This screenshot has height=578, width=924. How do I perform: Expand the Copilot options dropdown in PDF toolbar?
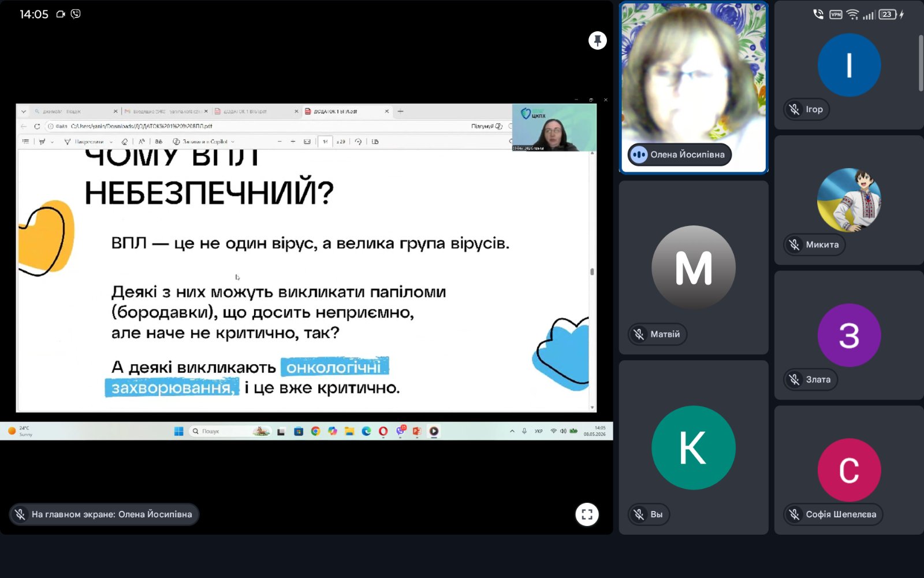point(233,142)
